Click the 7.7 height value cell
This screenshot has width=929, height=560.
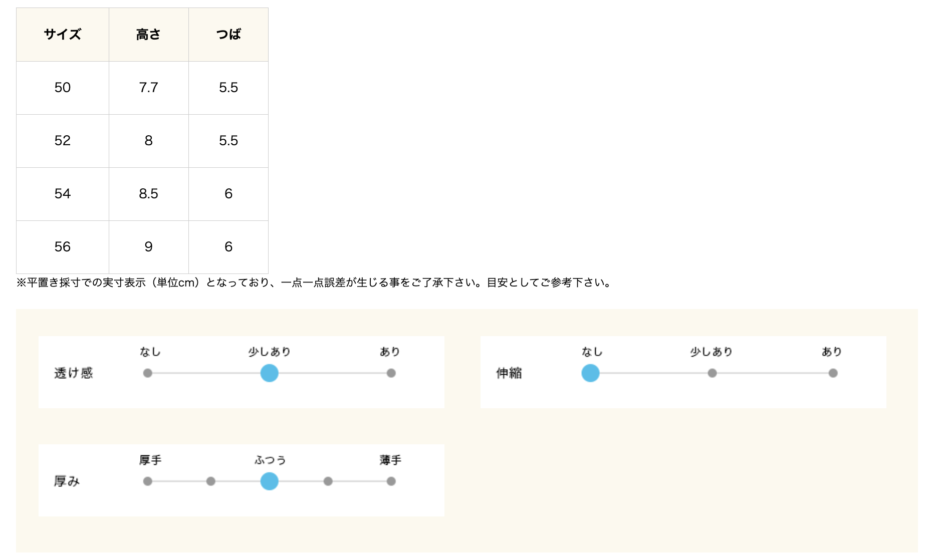[149, 88]
